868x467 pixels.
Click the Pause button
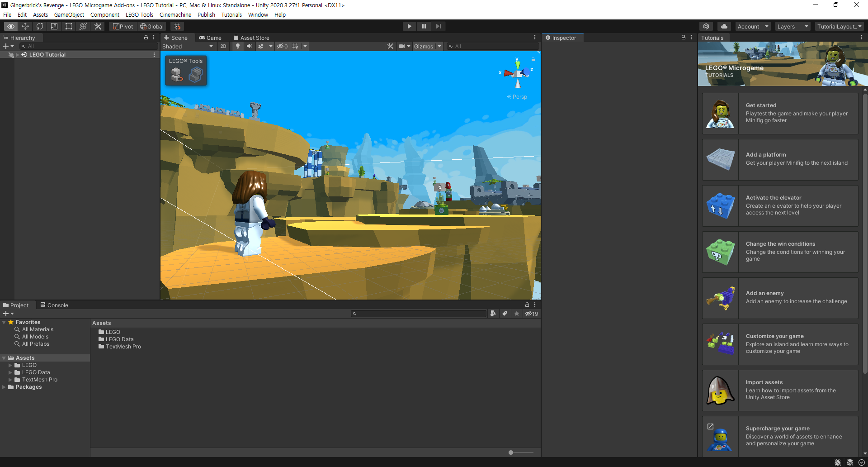click(424, 26)
